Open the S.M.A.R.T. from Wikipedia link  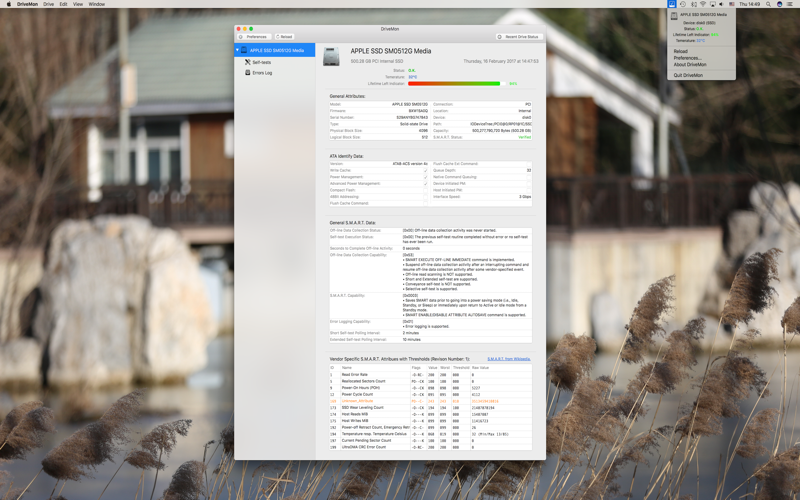[x=509, y=359]
